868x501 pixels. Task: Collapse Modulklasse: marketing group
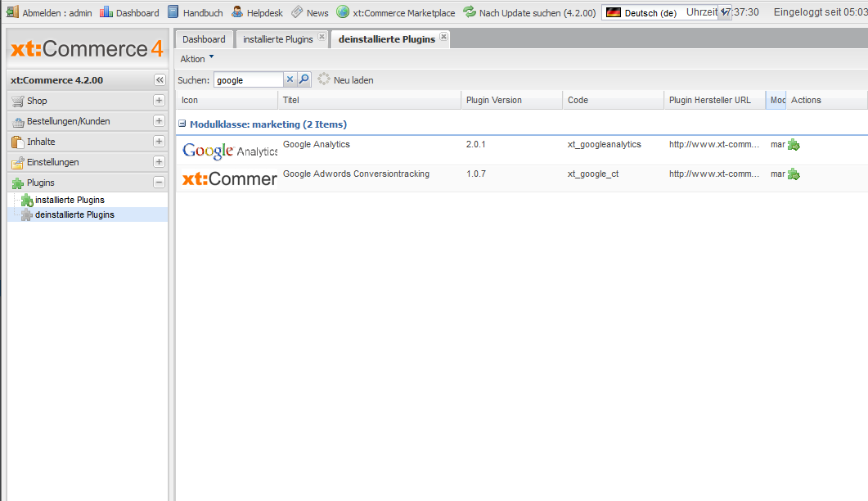click(x=182, y=124)
